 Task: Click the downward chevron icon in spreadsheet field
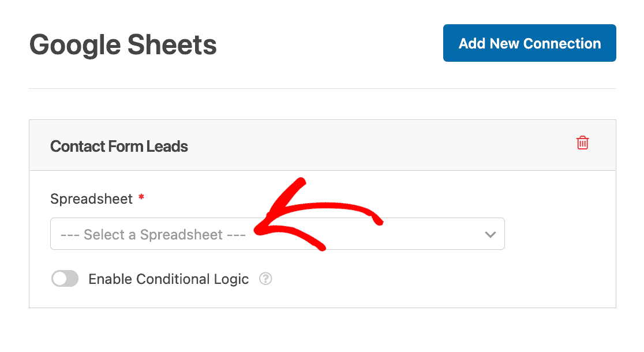(490, 234)
